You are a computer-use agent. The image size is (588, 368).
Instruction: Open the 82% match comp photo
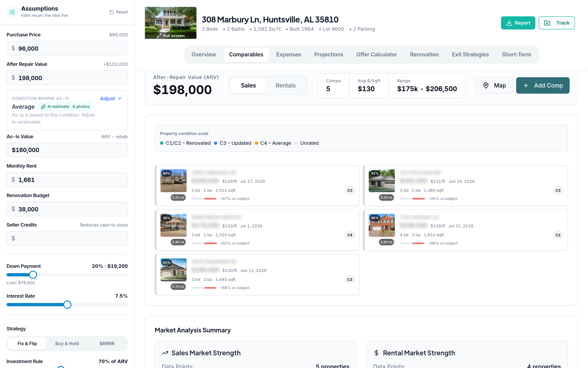[x=174, y=270]
